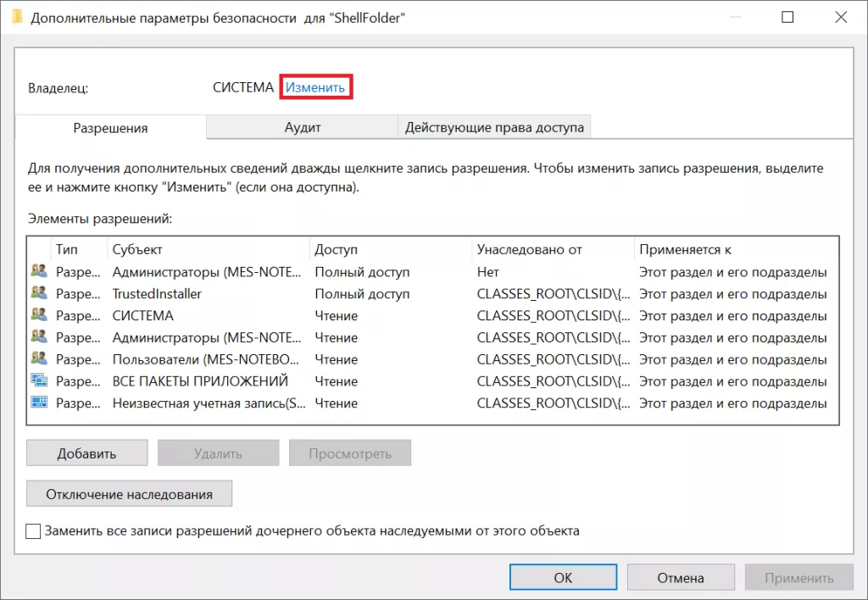Screen dimensions: 868x600
Task: Select the Пользователи (MES-NOTEBO... subject name
Action: [x=205, y=359]
